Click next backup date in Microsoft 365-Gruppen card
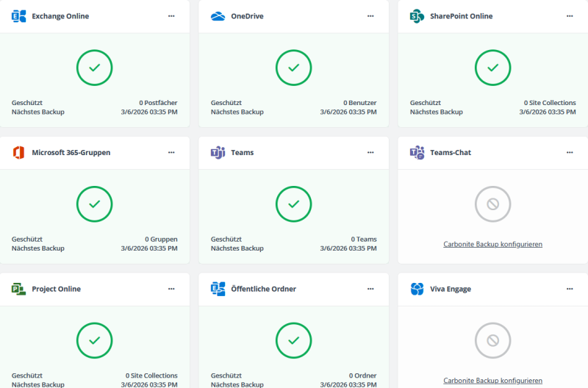Viewport: 588px width, 388px height. click(x=149, y=248)
